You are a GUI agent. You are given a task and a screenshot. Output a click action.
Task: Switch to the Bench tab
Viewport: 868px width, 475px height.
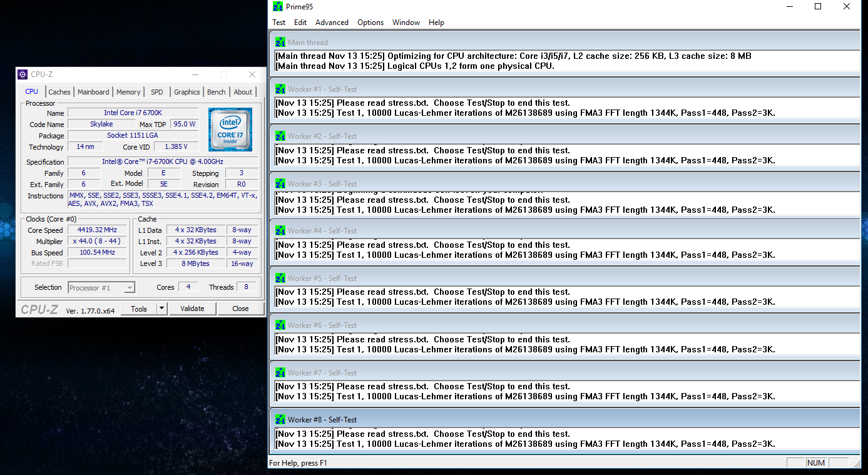(217, 92)
